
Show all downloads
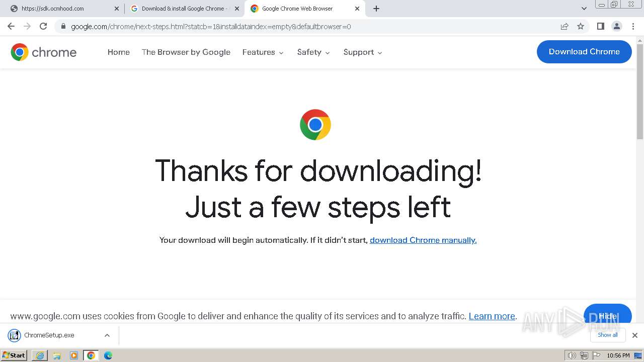pyautogui.click(x=608, y=335)
